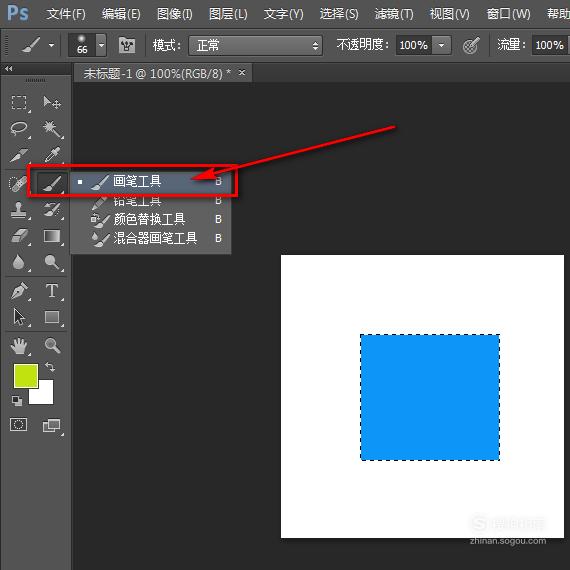Open the 模式 blend mode dropdown
Image resolution: width=570 pixels, height=570 pixels.
click(x=255, y=45)
